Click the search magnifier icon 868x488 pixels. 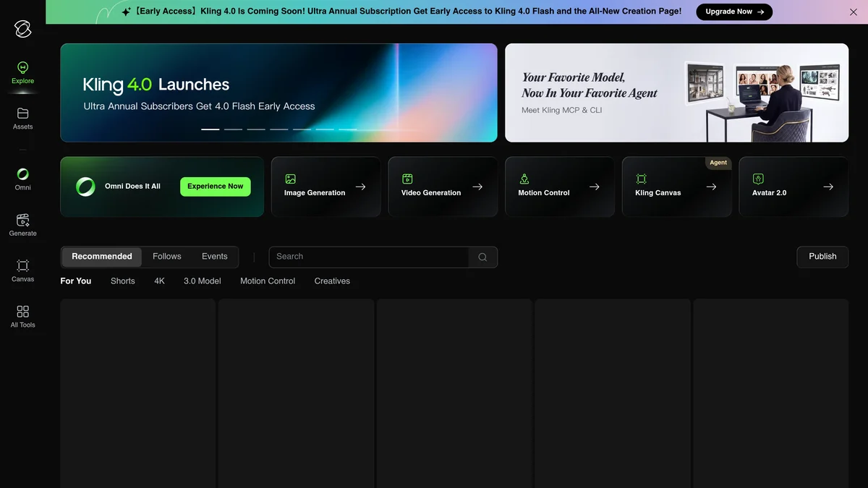pos(482,257)
